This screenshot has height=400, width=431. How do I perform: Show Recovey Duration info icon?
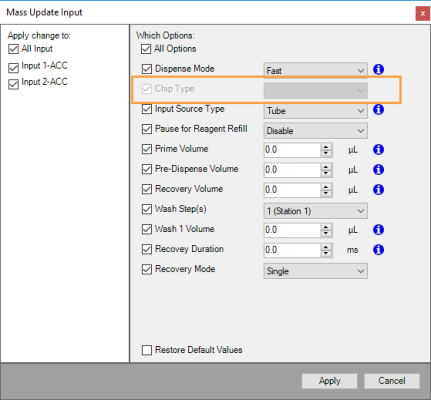click(378, 250)
